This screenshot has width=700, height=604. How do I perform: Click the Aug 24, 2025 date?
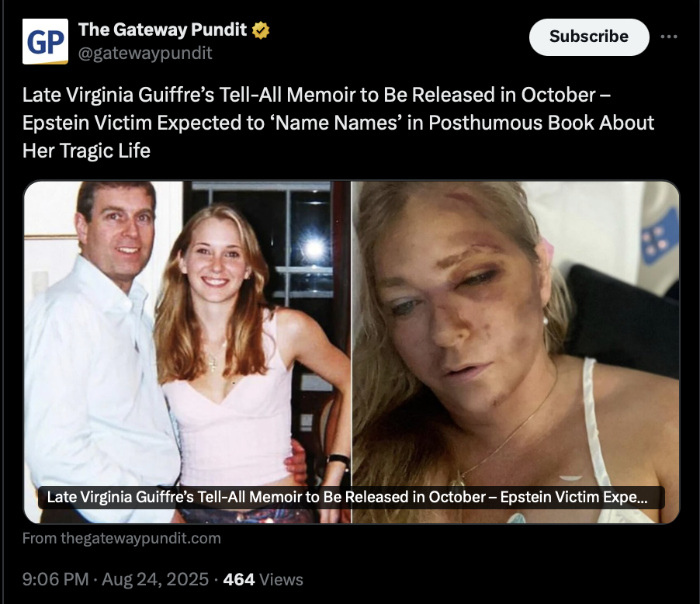pos(155,579)
